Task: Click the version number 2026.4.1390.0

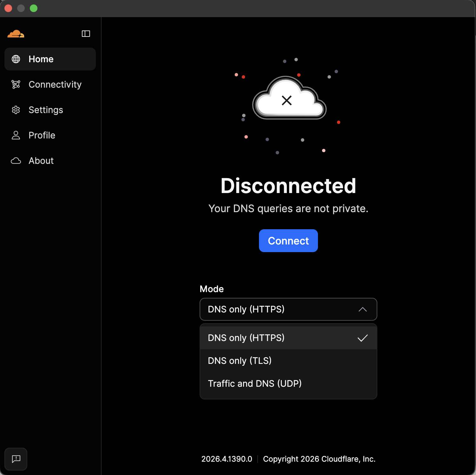Action: [227, 459]
